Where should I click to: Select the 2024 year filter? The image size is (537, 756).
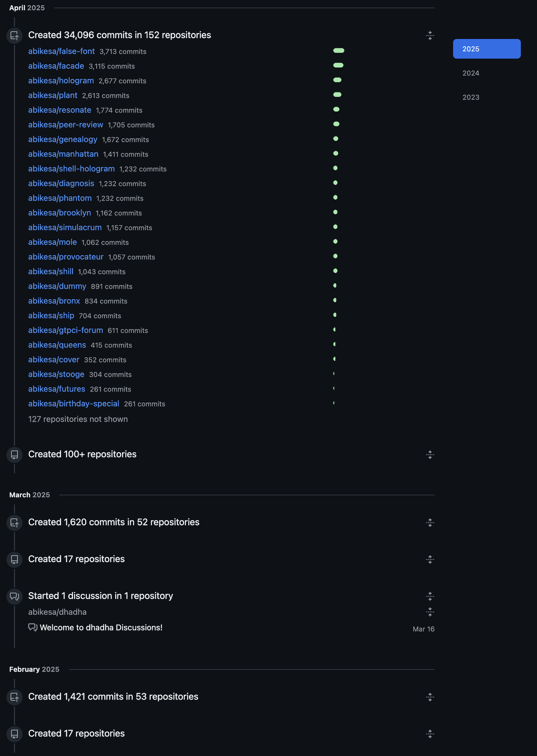coord(487,73)
